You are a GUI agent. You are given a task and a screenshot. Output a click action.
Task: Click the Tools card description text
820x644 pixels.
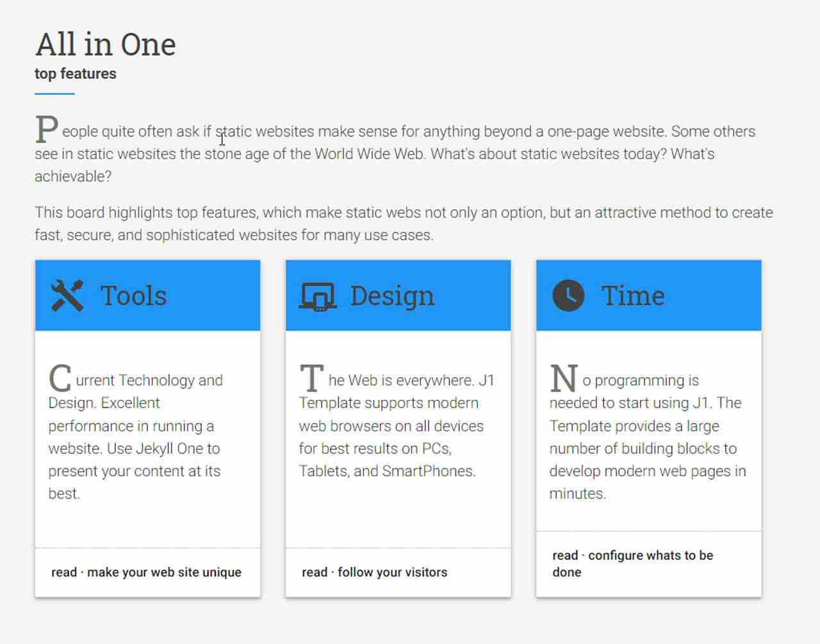(x=135, y=437)
